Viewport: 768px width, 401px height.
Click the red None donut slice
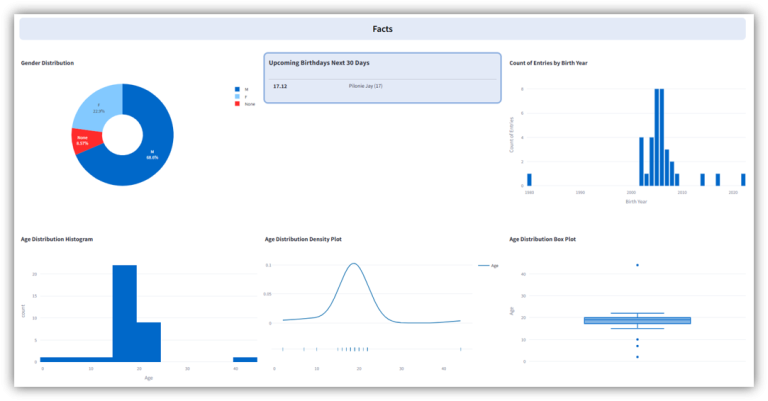pyautogui.click(x=83, y=141)
